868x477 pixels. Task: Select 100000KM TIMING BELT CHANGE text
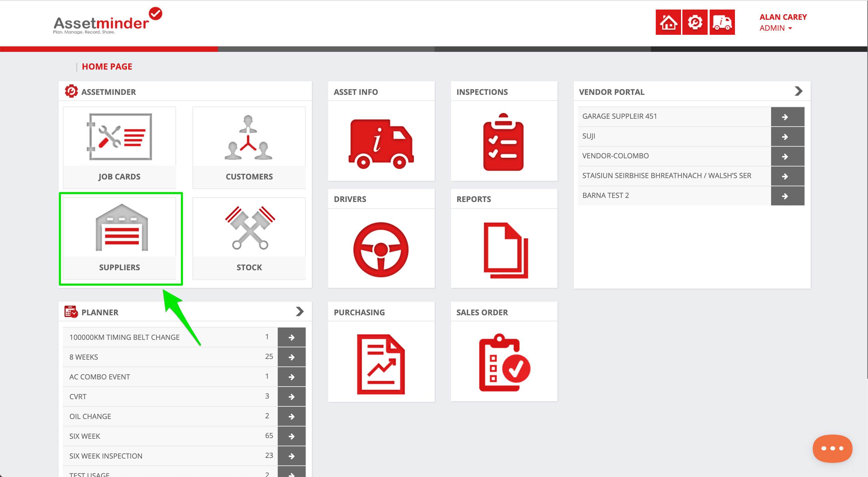click(124, 337)
